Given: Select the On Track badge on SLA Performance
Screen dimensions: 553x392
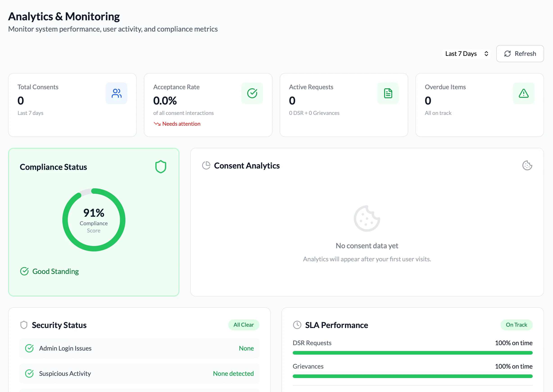Looking at the screenshot, I should point(516,325).
